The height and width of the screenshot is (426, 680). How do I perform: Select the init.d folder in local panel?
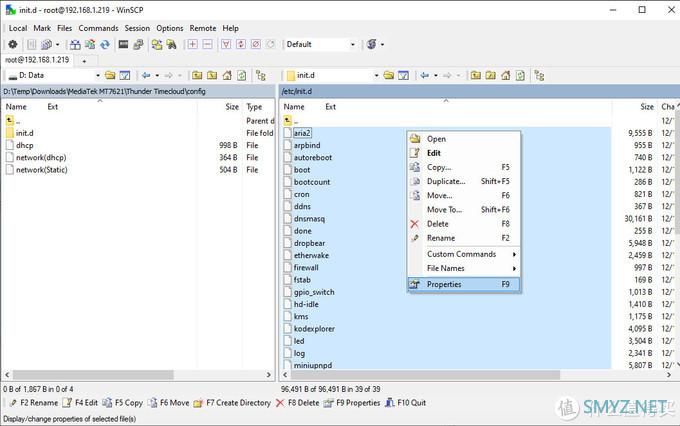click(25, 133)
